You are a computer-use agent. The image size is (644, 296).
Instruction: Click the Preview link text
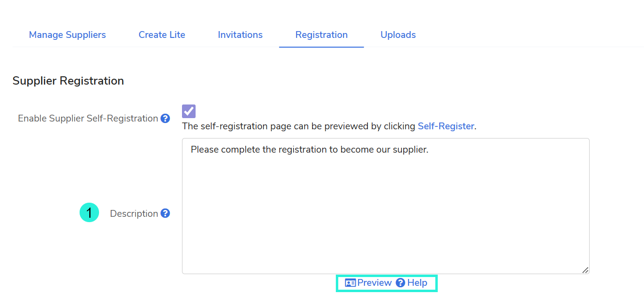tap(374, 283)
